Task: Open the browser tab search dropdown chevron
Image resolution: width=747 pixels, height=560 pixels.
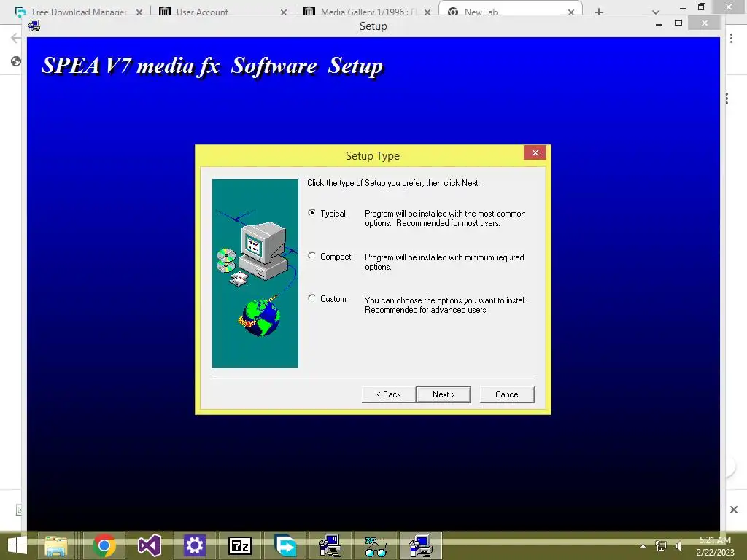Action: (x=656, y=12)
